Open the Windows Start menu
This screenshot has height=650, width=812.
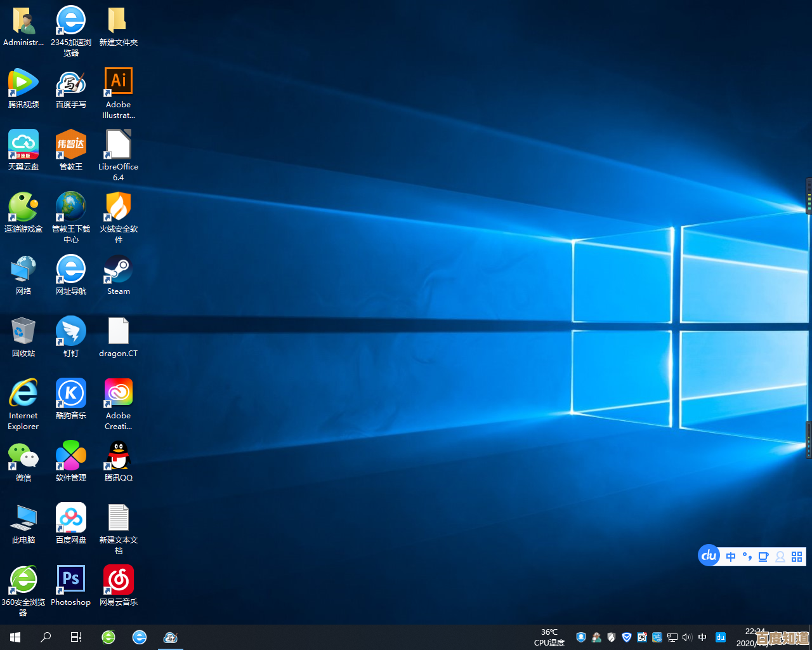coord(15,637)
